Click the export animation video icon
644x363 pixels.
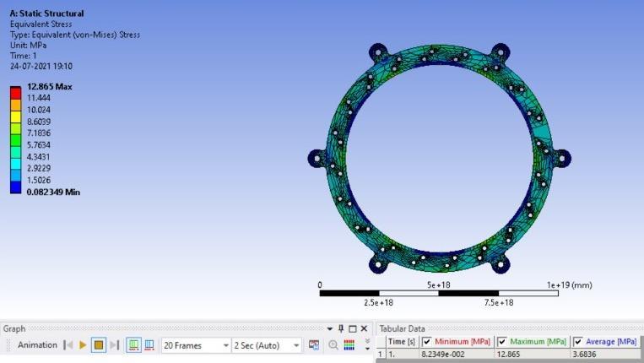click(314, 345)
